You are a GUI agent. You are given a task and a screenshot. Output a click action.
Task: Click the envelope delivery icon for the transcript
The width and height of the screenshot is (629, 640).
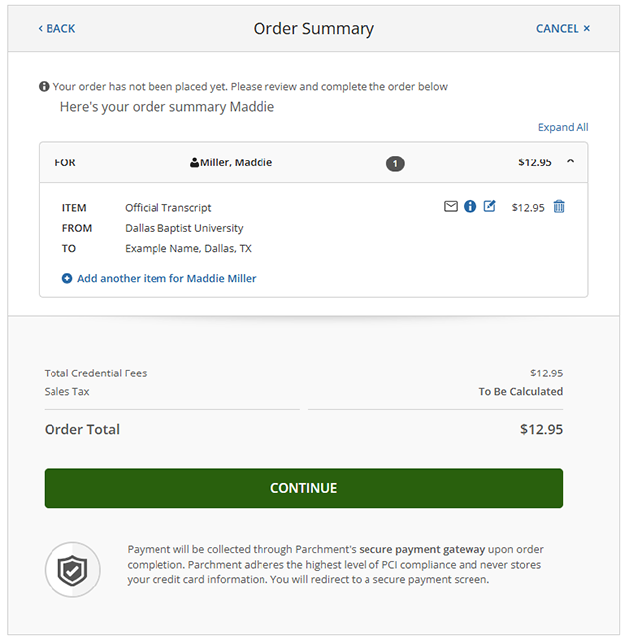(451, 207)
